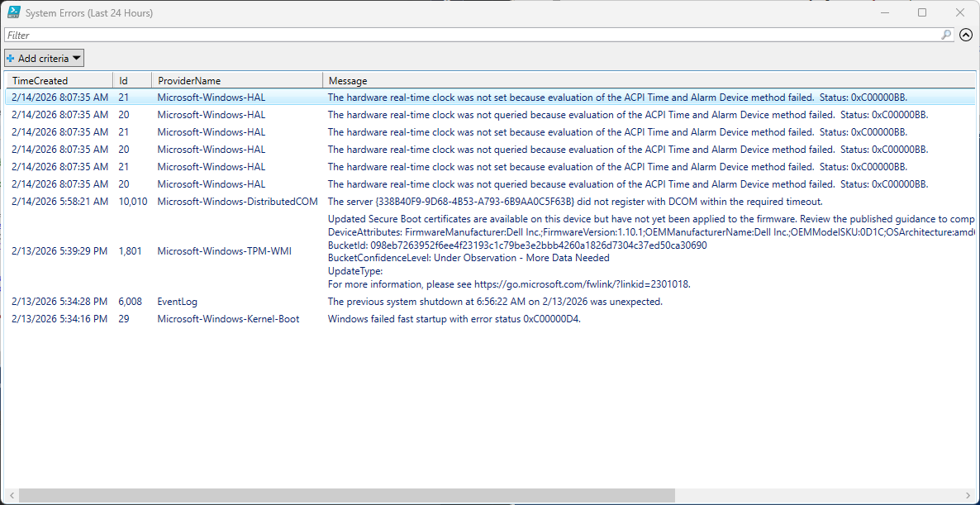Sort events by the Id column header
The width and height of the screenshot is (980, 505).
click(131, 80)
